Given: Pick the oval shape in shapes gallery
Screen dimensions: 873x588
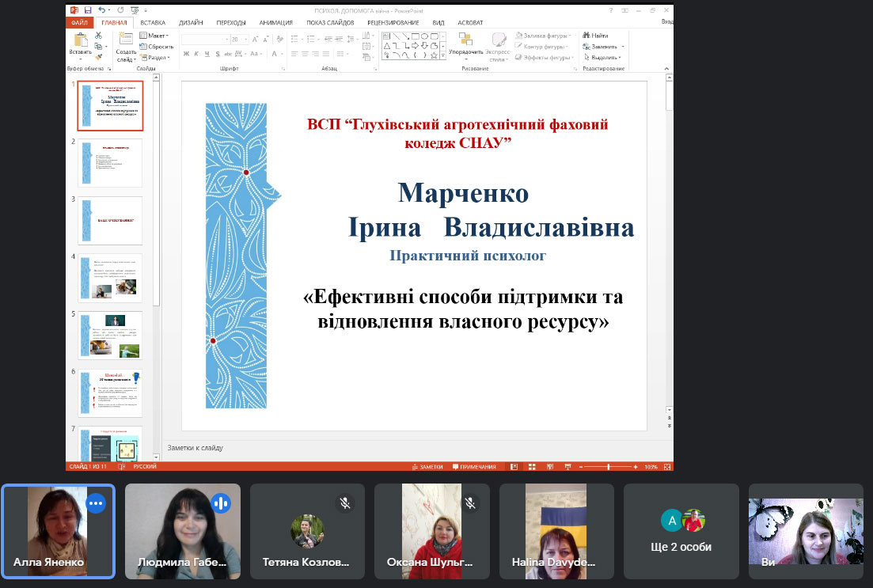Looking at the screenshot, I should point(424,36).
